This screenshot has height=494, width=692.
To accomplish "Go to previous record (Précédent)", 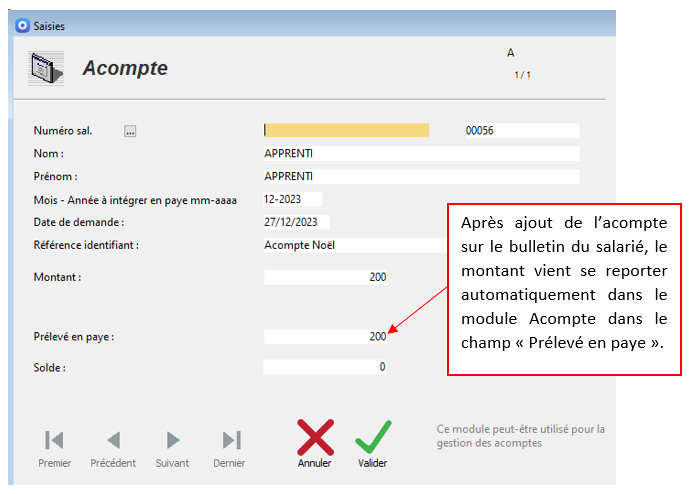I will click(x=113, y=440).
